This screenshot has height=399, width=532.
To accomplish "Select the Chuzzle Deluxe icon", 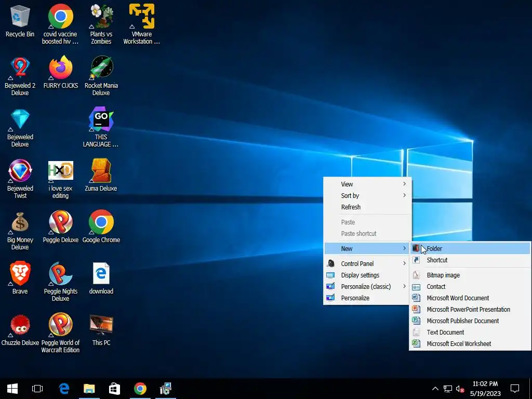I will click(x=20, y=325).
